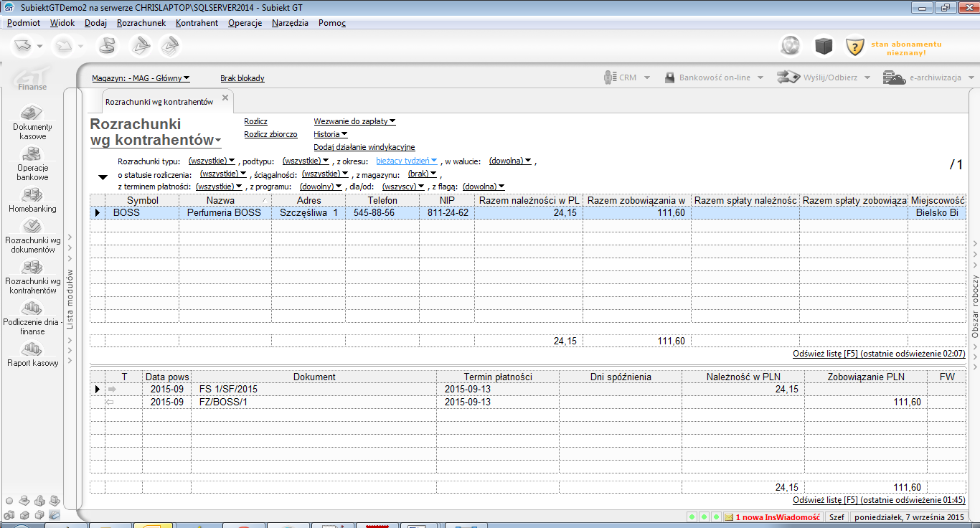The image size is (980, 528).
Task: Open the Widok menu
Action: (x=62, y=23)
